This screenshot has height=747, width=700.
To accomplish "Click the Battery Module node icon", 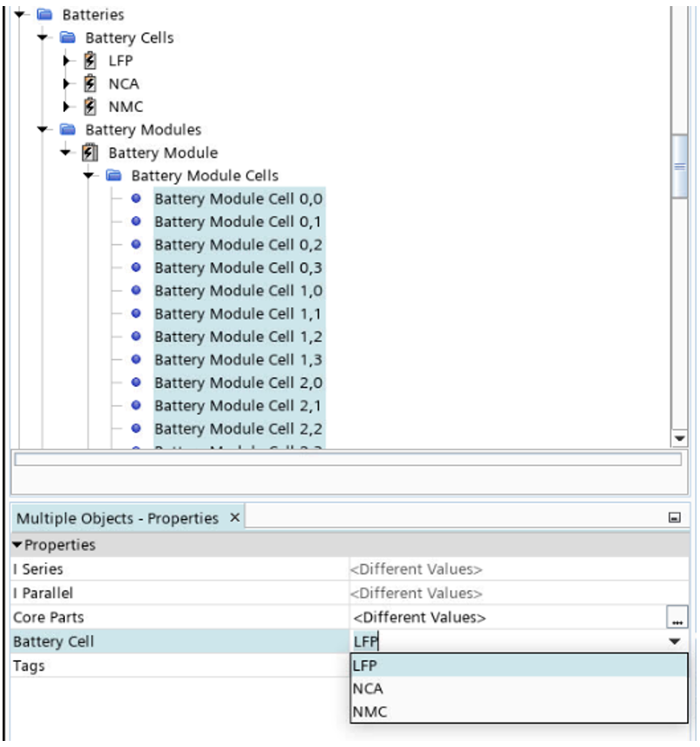I will [x=90, y=153].
